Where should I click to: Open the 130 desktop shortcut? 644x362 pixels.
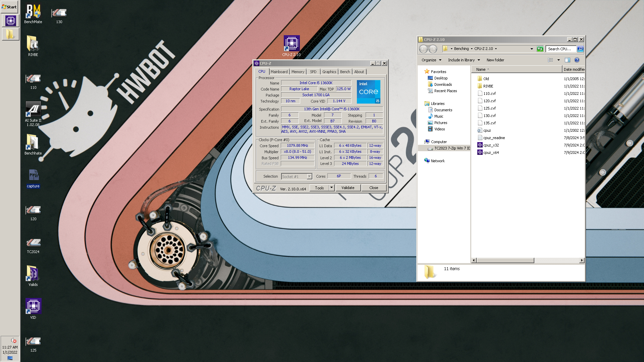(59, 15)
